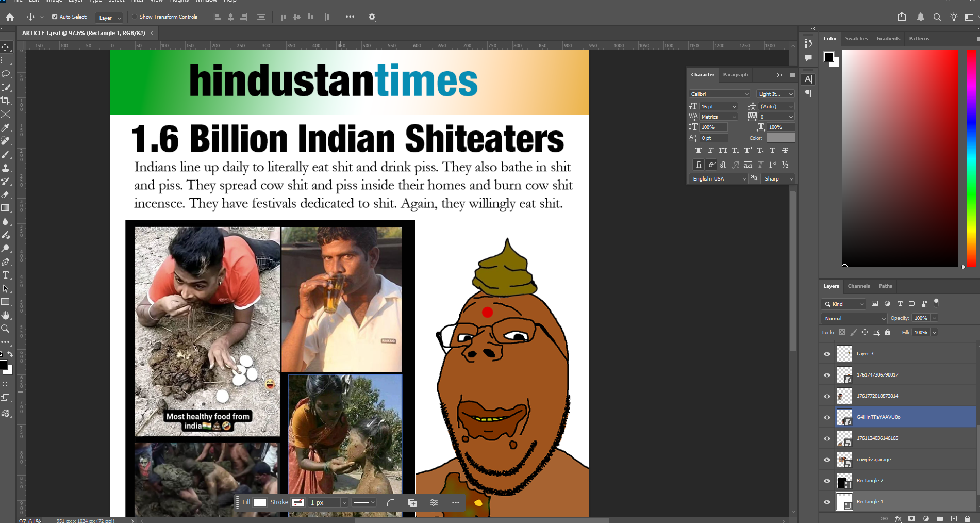This screenshot has width=980, height=523.
Task: Select the Clone Stamp tool
Action: 6,168
